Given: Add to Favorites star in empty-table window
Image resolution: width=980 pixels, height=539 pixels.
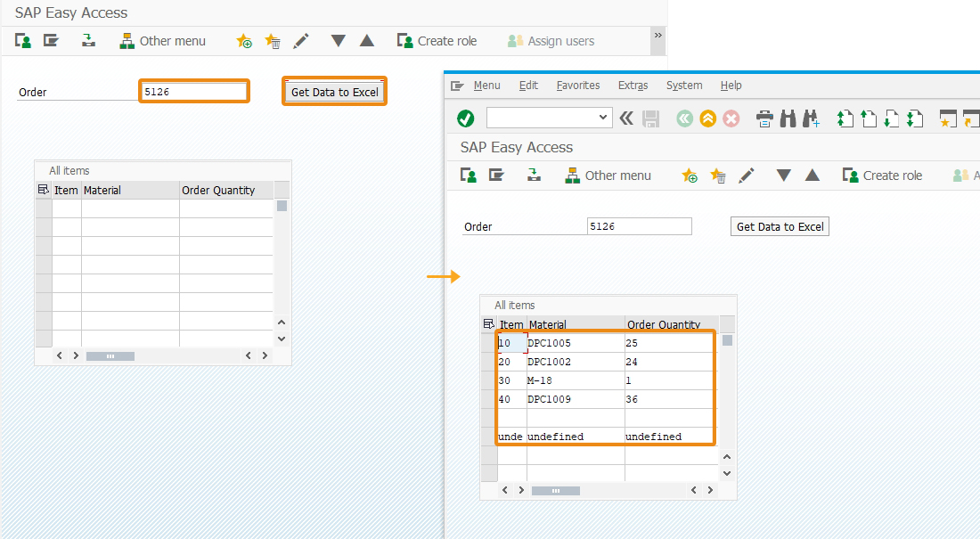Looking at the screenshot, I should (x=244, y=41).
